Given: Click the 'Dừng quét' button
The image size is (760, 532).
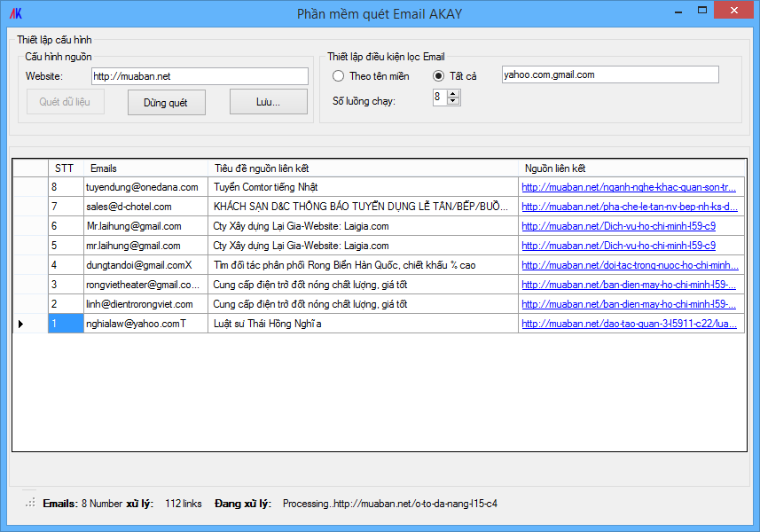Looking at the screenshot, I should 166,102.
